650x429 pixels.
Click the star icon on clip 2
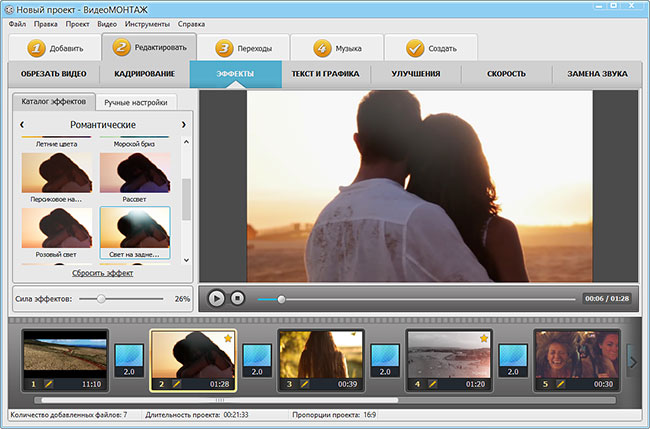point(227,339)
